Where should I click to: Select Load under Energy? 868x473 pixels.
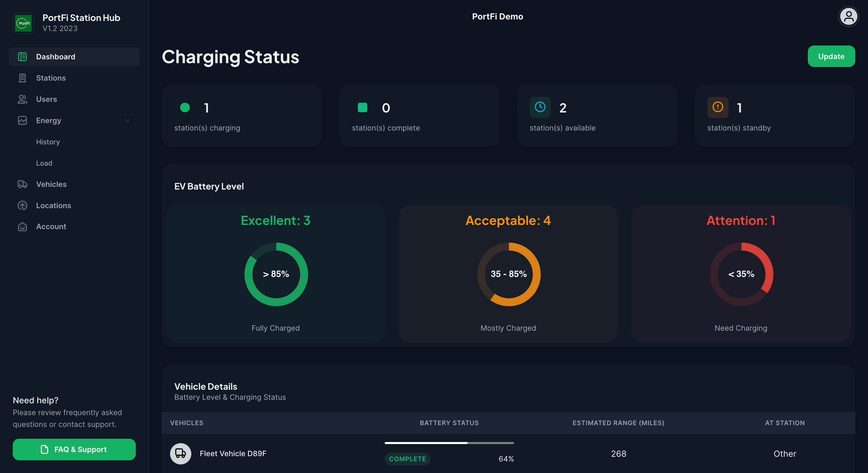[x=44, y=163]
